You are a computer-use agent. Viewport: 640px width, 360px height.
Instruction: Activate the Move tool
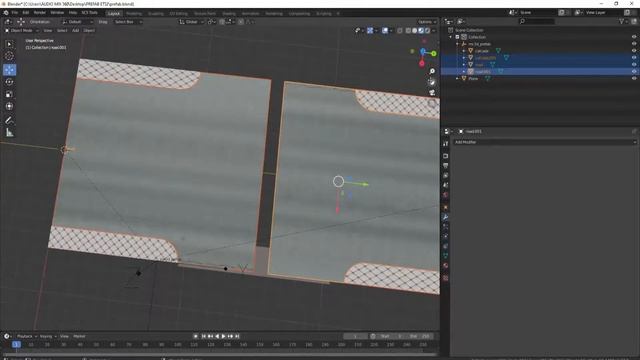[9, 70]
